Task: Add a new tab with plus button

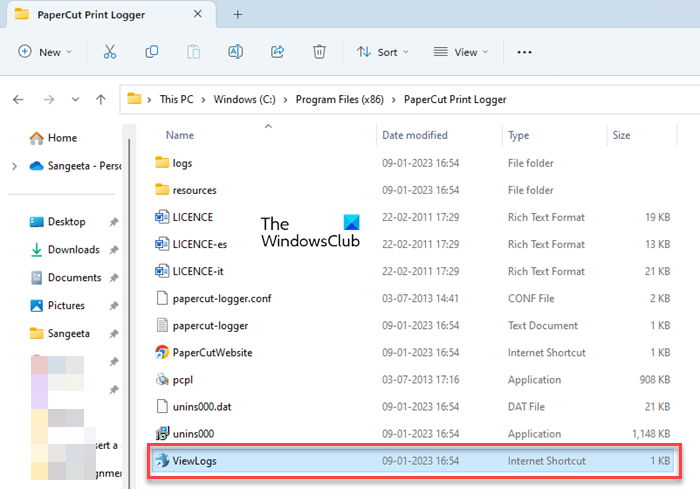Action: (x=238, y=15)
